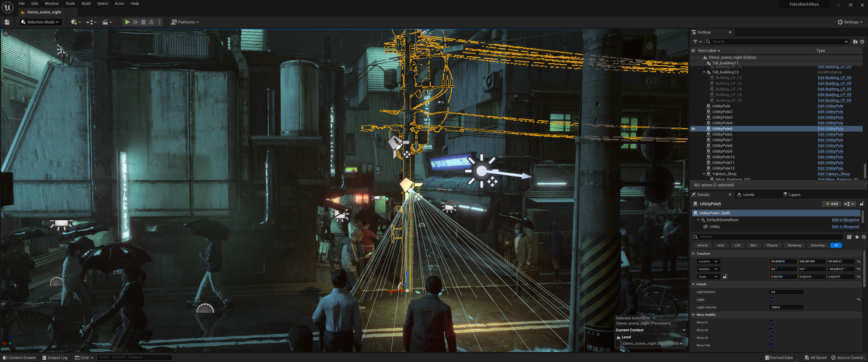Click the Add component button
This screenshot has width=868, height=362.
[831, 204]
